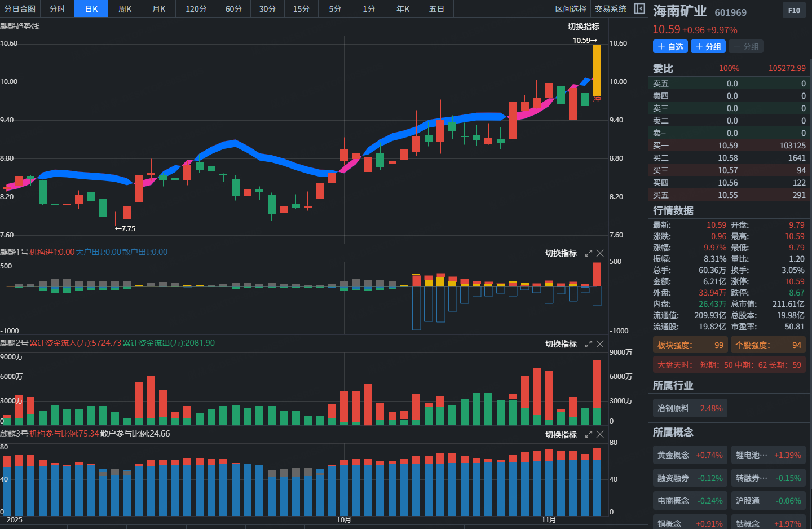Switch to the 60分 timeframe tab

[233, 9]
